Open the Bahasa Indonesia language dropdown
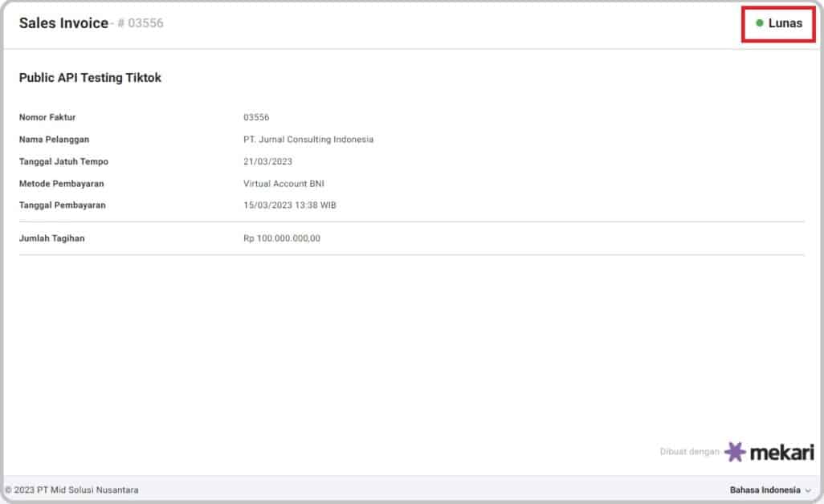The width and height of the screenshot is (824, 504). [770, 490]
